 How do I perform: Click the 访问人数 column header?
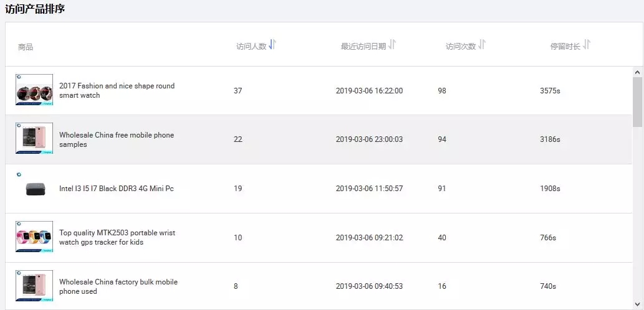[x=251, y=47]
